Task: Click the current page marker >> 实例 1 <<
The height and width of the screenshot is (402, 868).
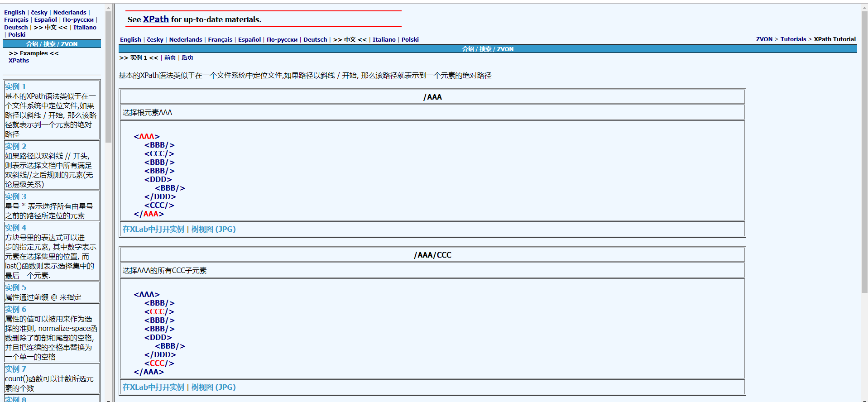Action: 139,57
